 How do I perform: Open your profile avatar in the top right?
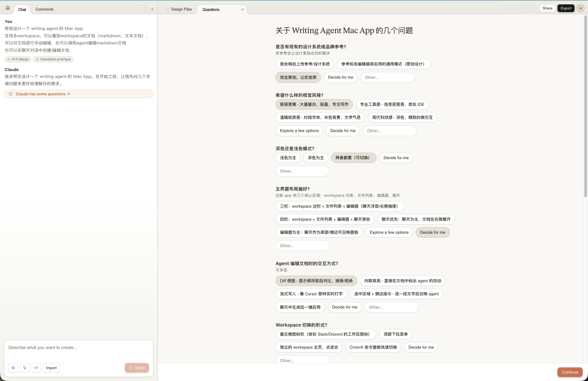(580, 8)
